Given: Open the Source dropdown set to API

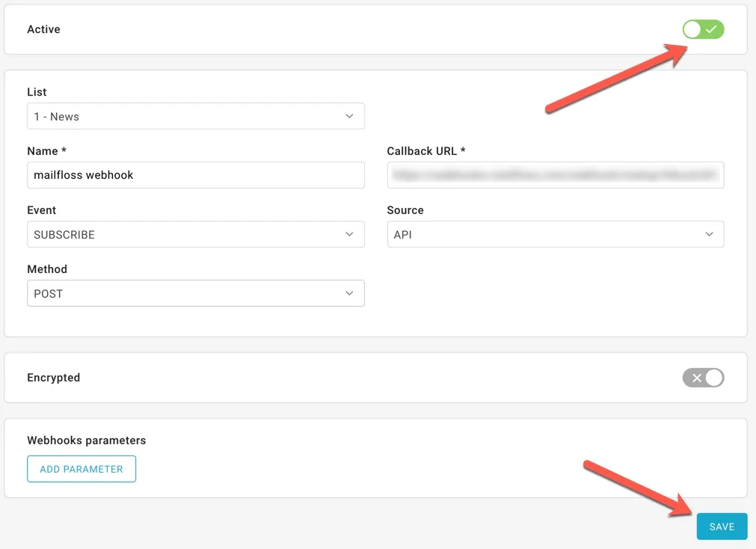Looking at the screenshot, I should tap(556, 234).
